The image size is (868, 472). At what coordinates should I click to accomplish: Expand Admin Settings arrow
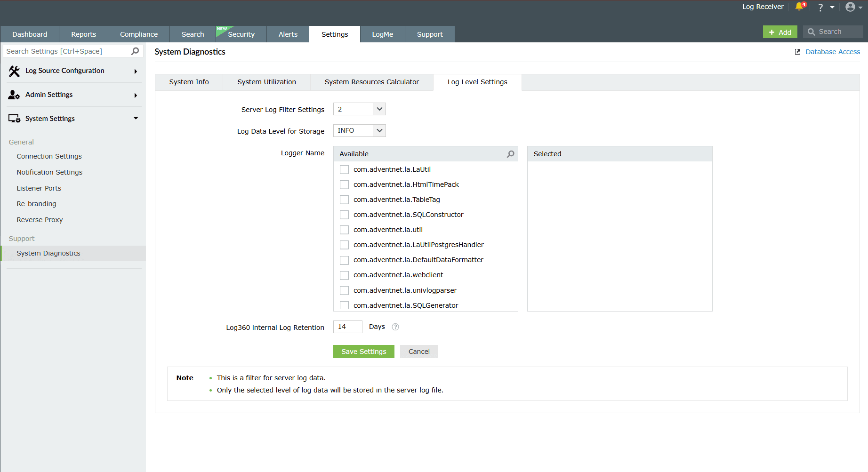(136, 96)
